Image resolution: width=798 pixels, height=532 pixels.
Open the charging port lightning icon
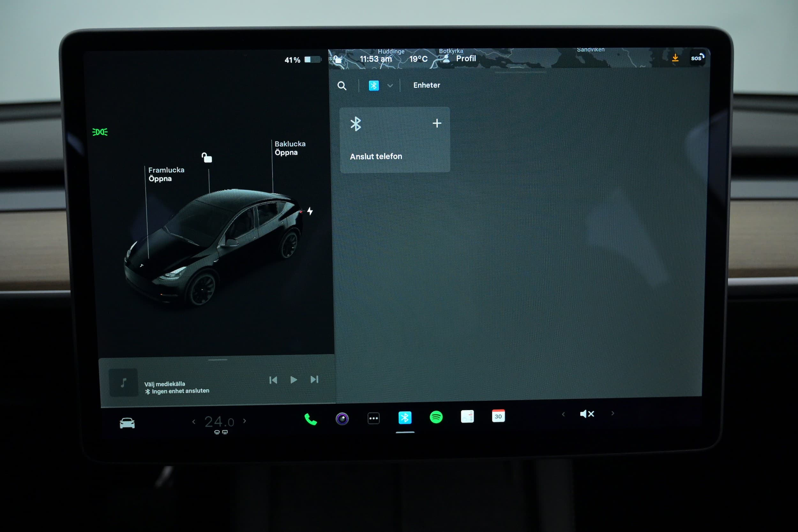point(310,211)
